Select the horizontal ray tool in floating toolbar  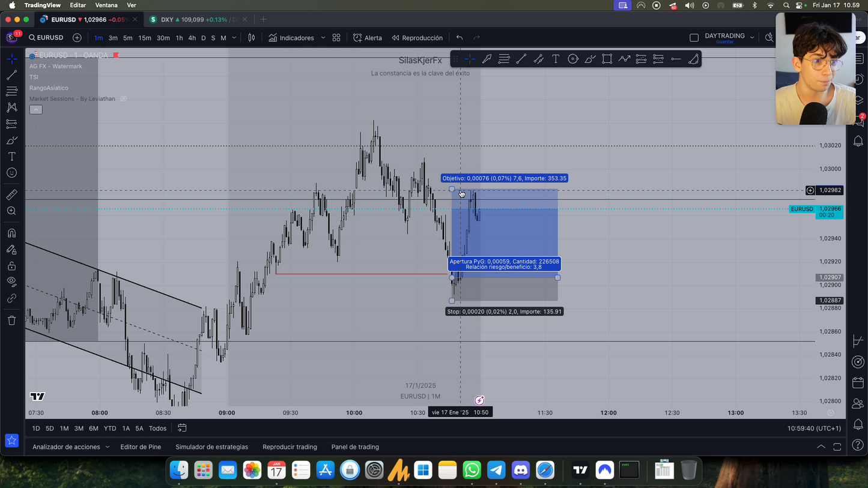[x=676, y=59]
